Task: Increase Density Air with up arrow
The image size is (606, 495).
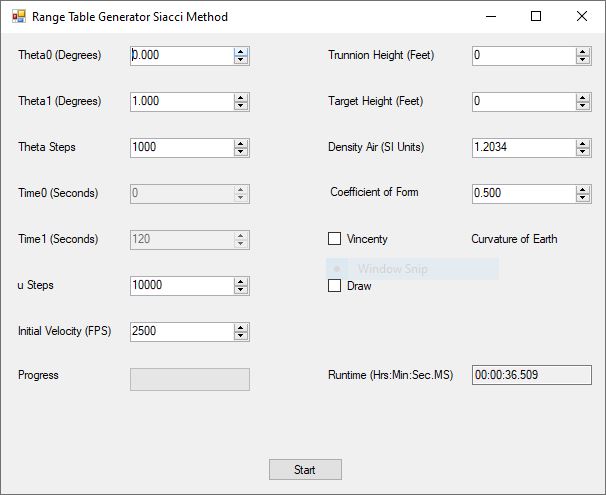Action: pos(583,144)
